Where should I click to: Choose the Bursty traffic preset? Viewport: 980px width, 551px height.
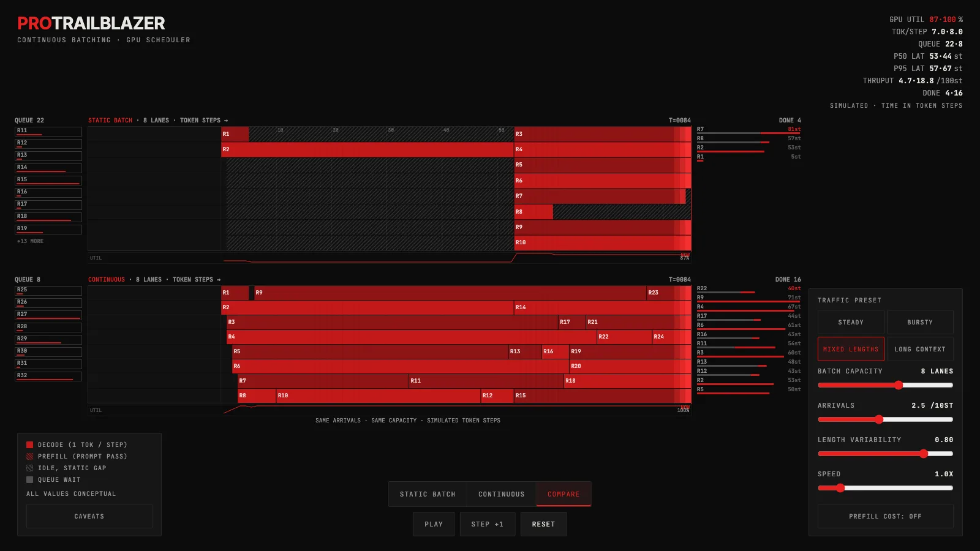point(920,322)
